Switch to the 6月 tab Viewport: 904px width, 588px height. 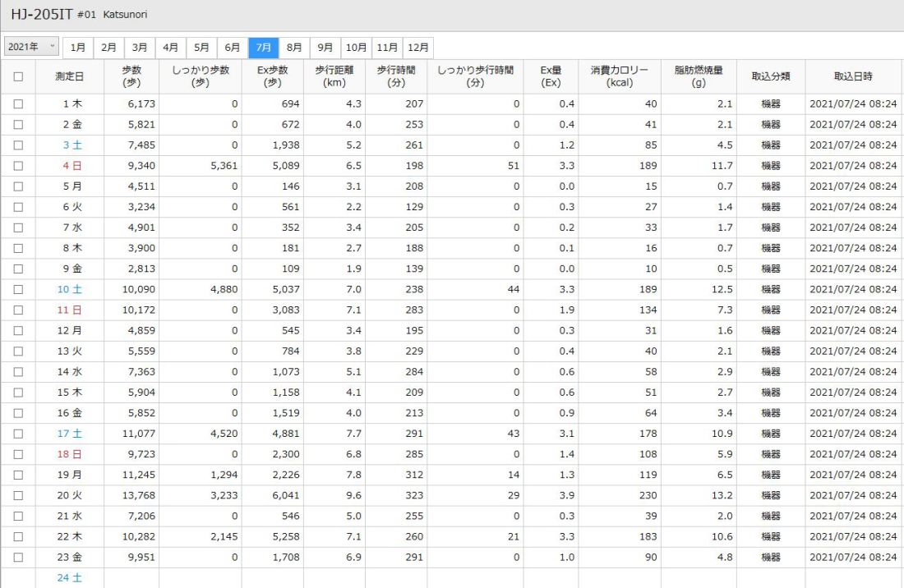233,48
